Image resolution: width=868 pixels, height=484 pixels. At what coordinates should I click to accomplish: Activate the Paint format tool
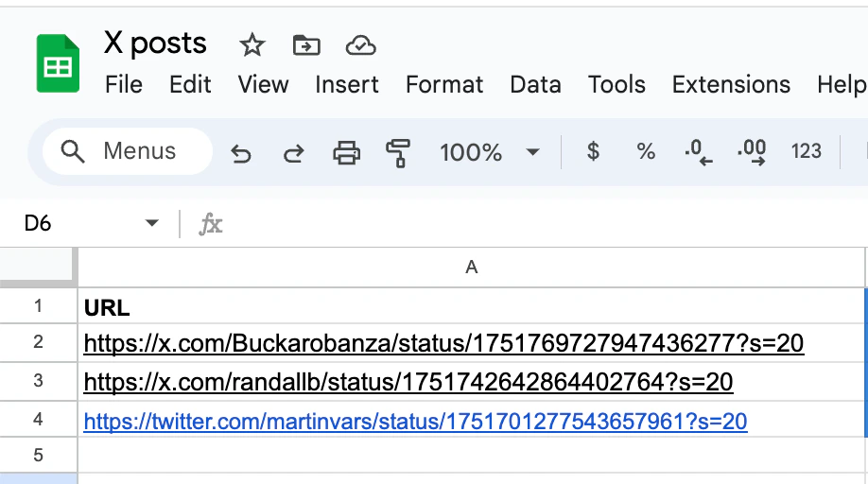pyautogui.click(x=398, y=152)
